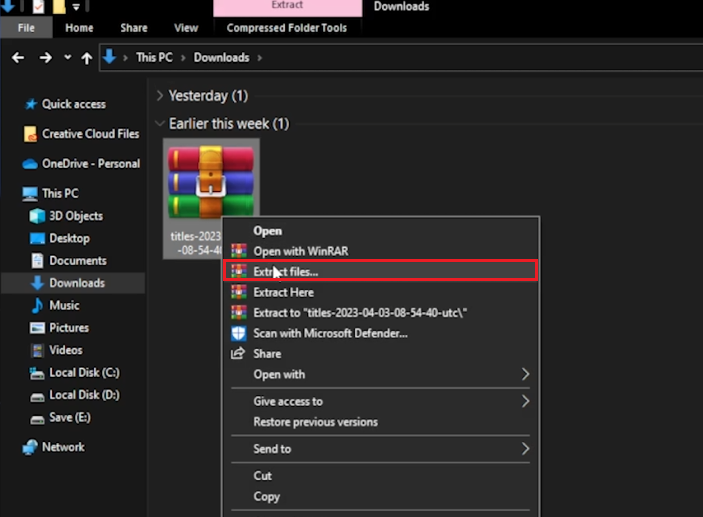Click the OneDrive cloud icon
The height and width of the screenshot is (517, 703).
pyautogui.click(x=30, y=164)
